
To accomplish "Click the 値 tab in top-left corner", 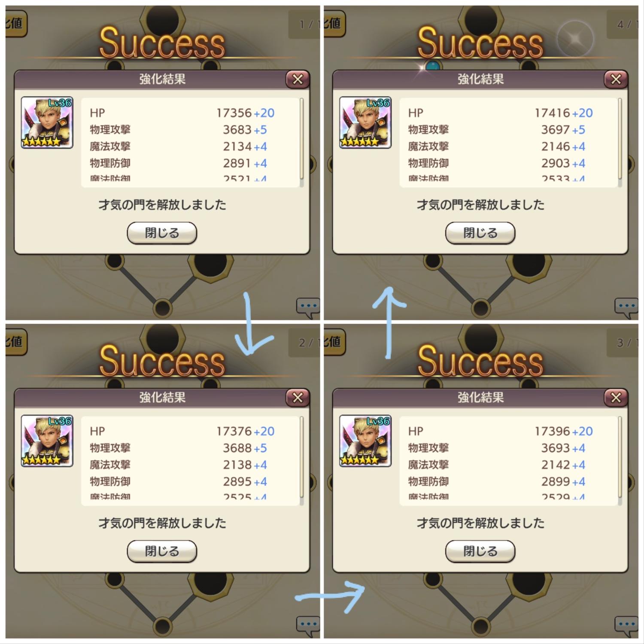I will 16,23.
